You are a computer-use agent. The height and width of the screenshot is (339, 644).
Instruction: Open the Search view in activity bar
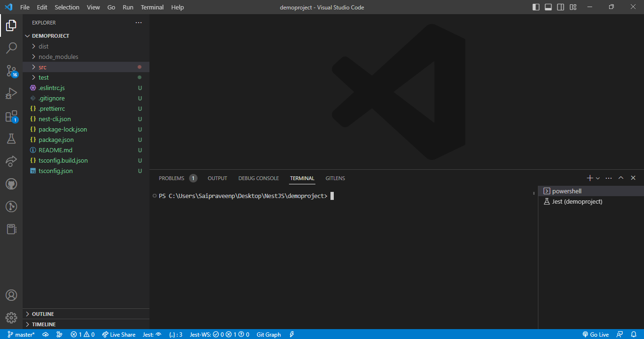tap(11, 48)
